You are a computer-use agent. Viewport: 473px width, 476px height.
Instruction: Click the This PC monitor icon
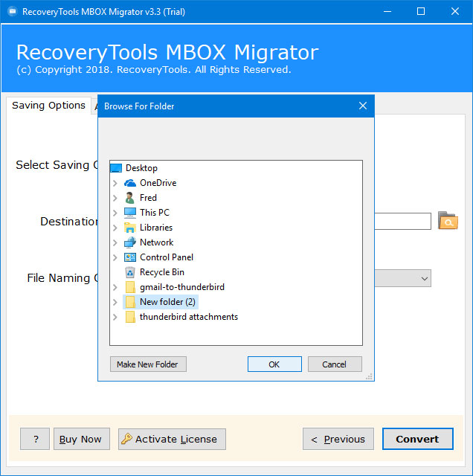coord(130,213)
